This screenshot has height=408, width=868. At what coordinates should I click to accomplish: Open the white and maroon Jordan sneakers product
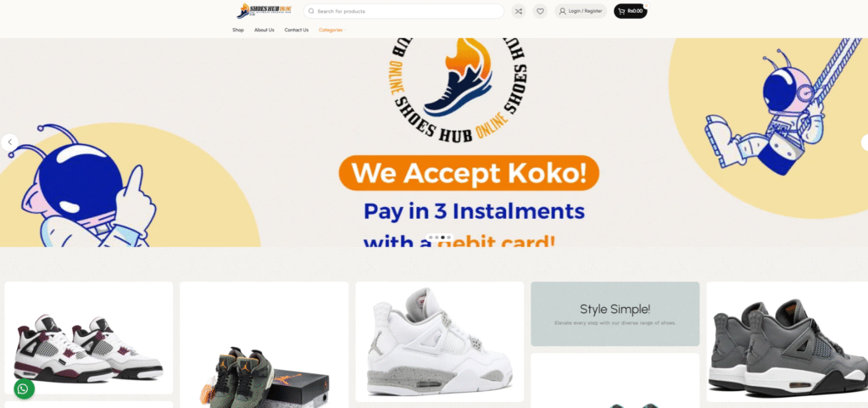tap(88, 338)
